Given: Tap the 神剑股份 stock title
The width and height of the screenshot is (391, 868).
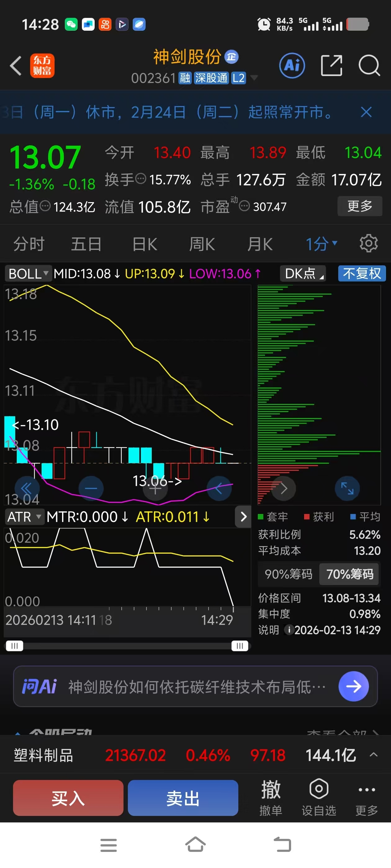Looking at the screenshot, I should 187,57.
